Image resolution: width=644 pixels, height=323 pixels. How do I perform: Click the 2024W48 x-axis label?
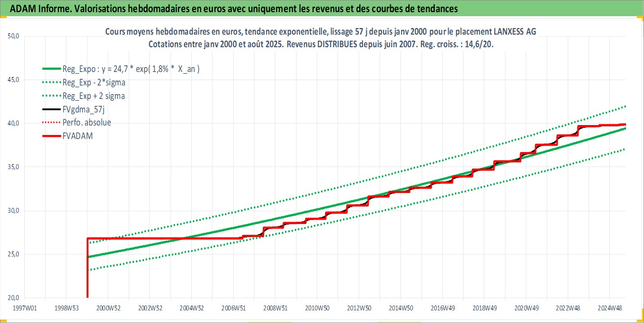tap(609, 308)
